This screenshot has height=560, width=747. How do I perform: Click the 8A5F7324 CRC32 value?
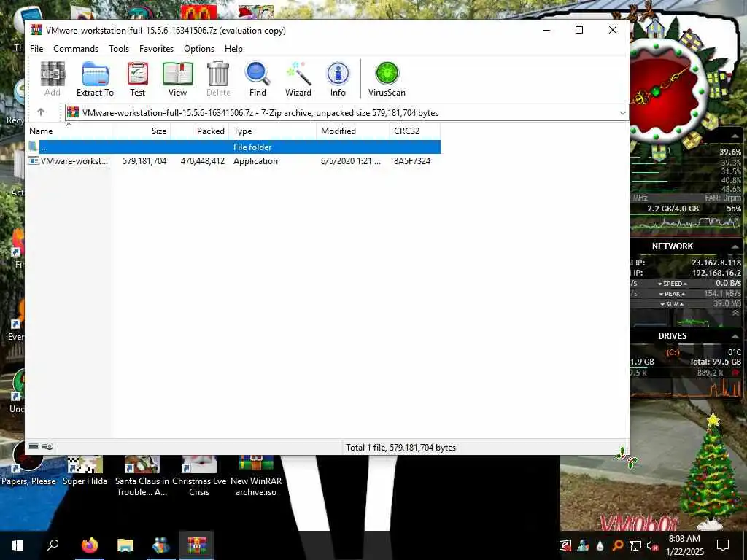tap(412, 161)
